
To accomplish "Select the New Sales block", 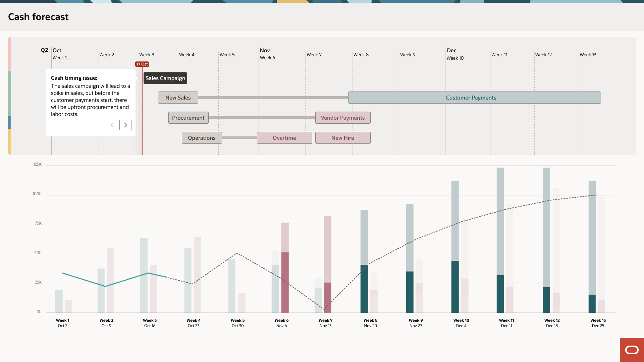I will pyautogui.click(x=178, y=98).
